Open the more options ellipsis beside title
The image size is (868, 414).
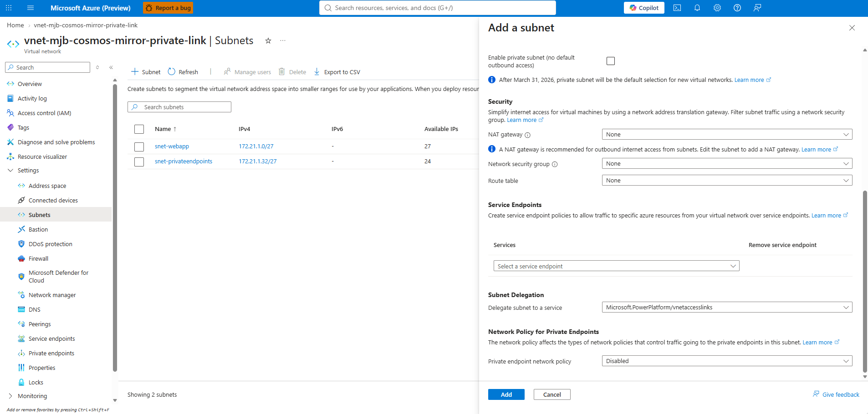(283, 40)
